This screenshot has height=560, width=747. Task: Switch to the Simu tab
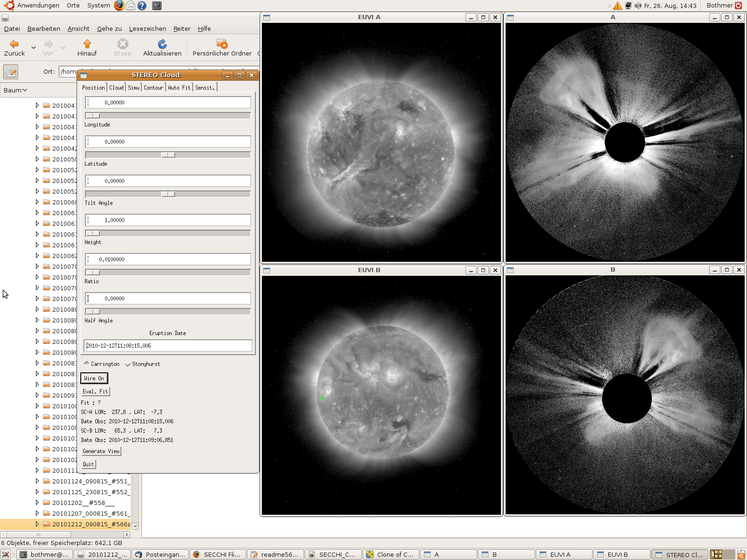134,88
